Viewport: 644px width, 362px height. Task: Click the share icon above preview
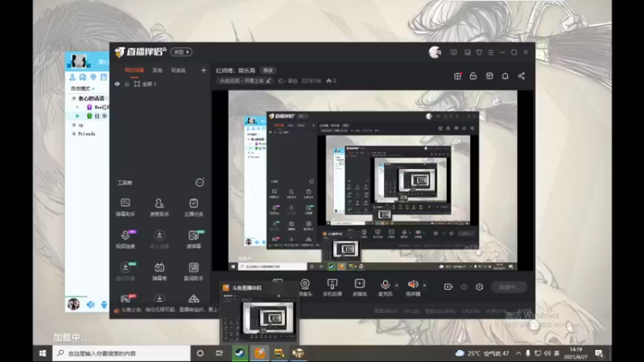pyautogui.click(x=521, y=76)
